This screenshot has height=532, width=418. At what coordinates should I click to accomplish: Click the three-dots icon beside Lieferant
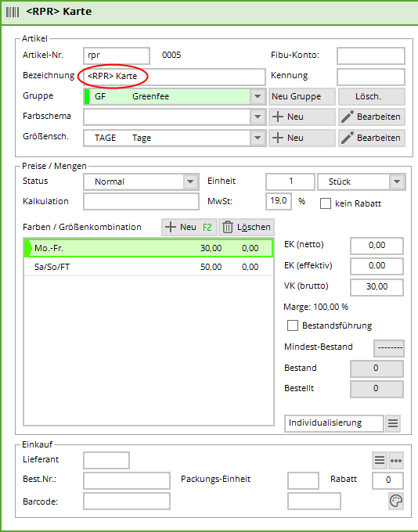[x=396, y=460]
